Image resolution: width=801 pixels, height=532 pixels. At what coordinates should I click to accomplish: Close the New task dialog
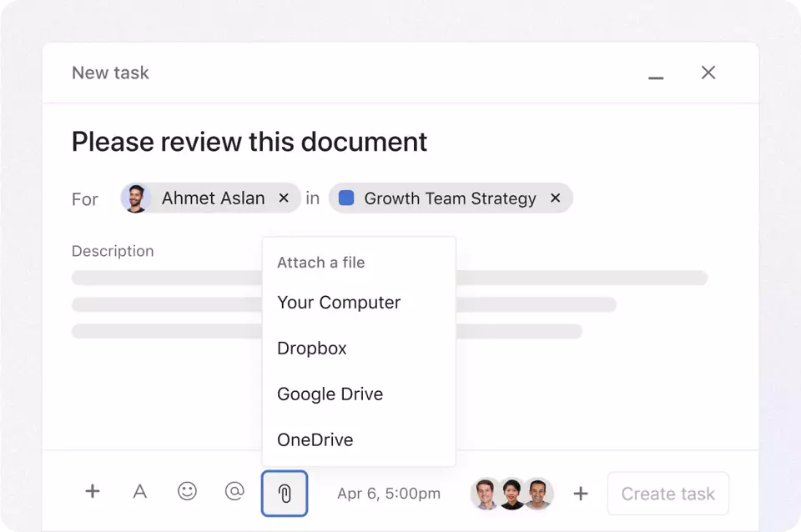[x=708, y=73]
